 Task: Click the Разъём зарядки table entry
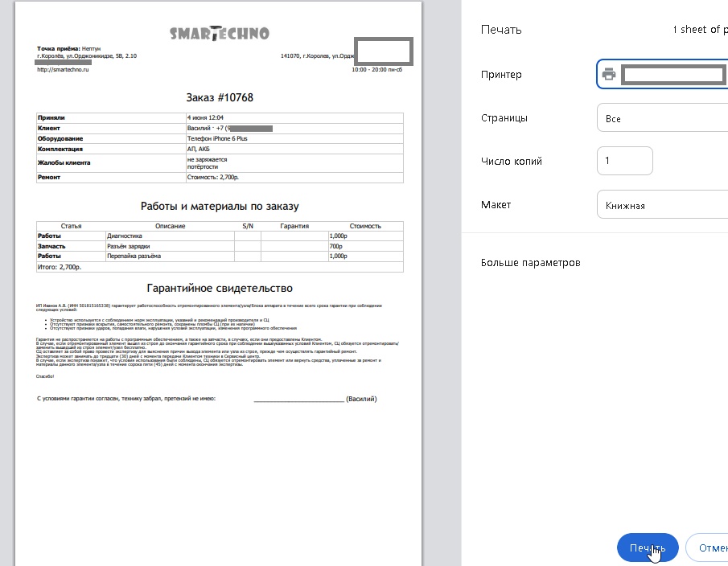tap(134, 245)
